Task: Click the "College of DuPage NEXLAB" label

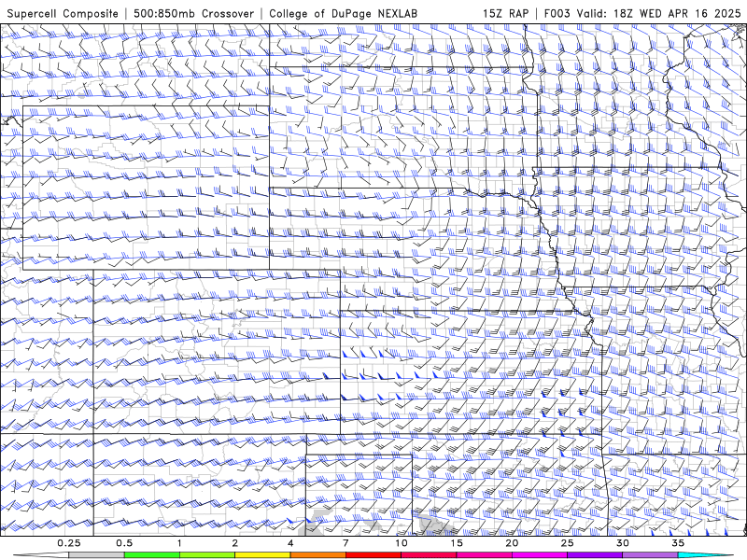Action: click(343, 13)
